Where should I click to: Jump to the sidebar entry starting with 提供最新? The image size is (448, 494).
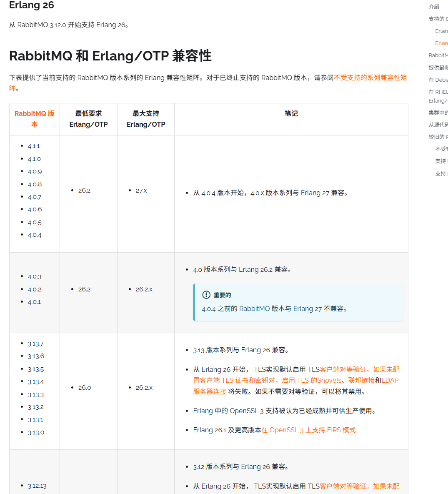click(438, 68)
